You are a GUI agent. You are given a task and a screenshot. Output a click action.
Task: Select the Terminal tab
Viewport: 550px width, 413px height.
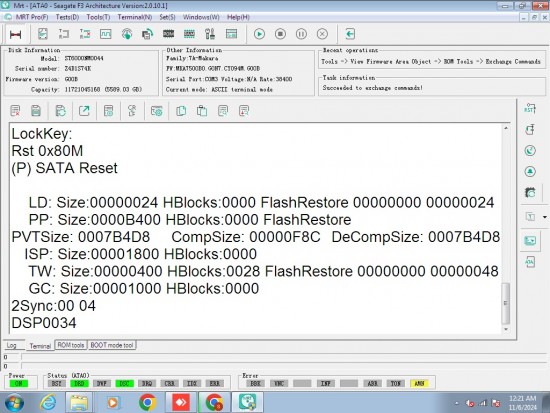coord(40,346)
